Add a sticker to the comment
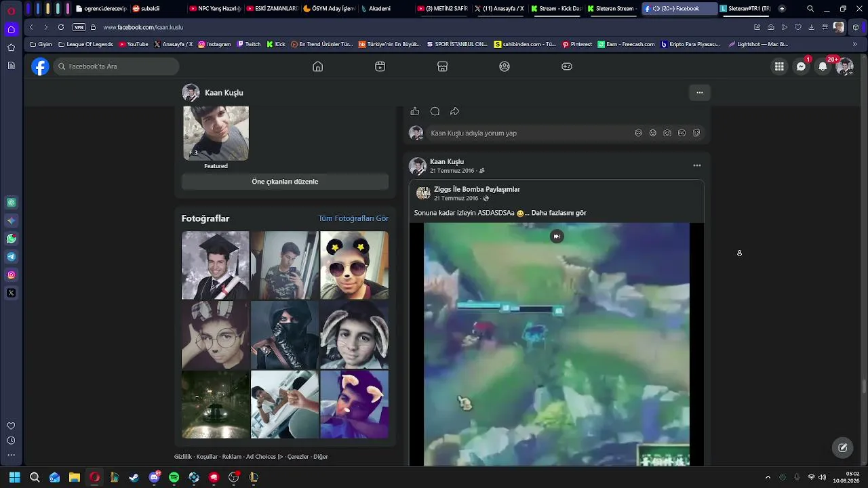Viewport: 868px width, 488px height. [696, 133]
